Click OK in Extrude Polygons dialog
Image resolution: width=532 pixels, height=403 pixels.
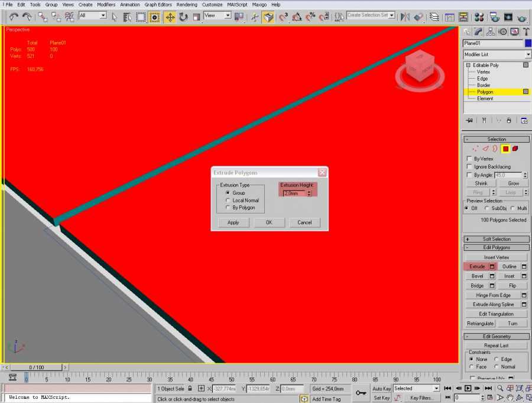click(x=269, y=223)
